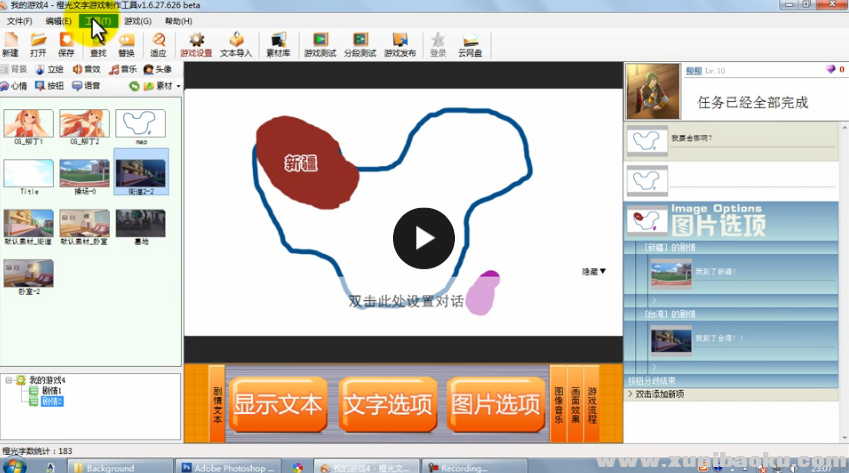
Task: Collapse the 我的游戏4 tree node
Action: click(8, 381)
